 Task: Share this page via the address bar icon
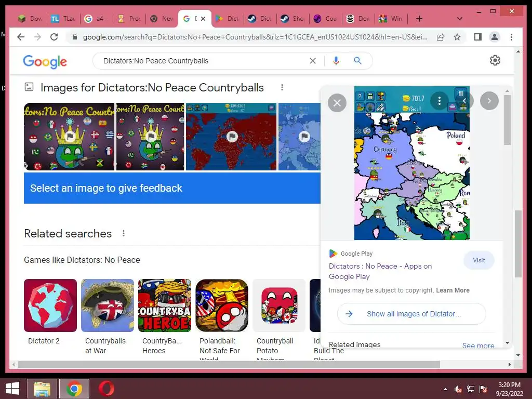point(441,37)
